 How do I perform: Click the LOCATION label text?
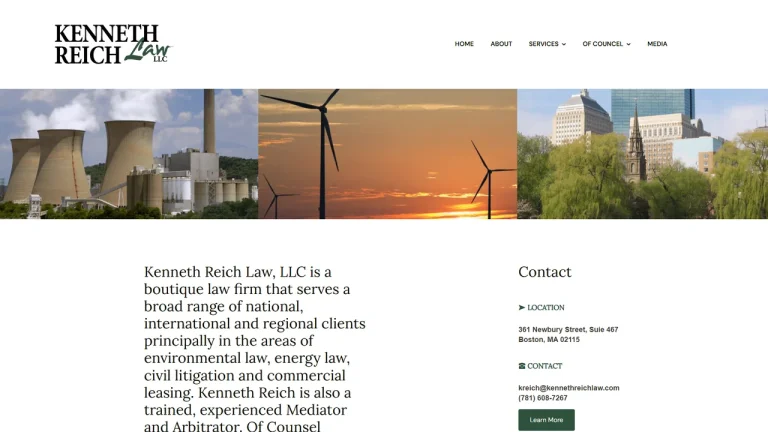tap(546, 308)
